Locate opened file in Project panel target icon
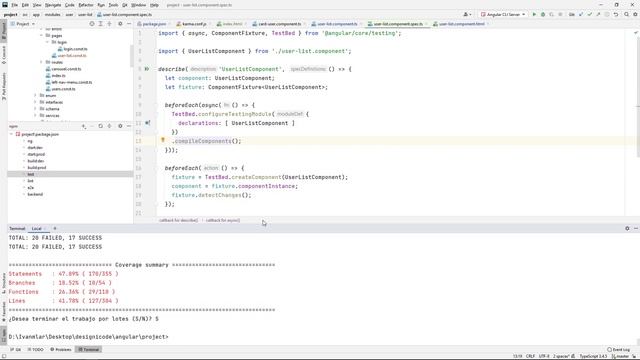Viewport: 640px width, 360px height. 92,24
